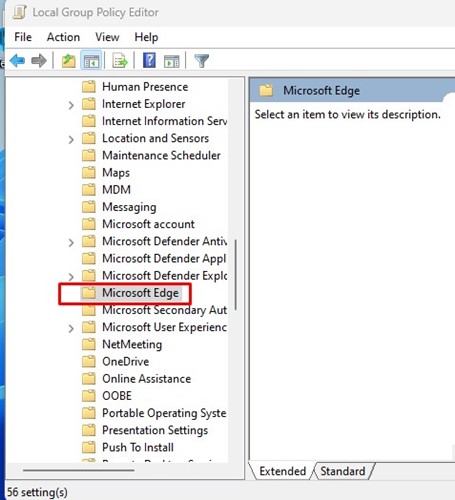The height and width of the screenshot is (500, 455).
Task: Click the Push To Install folder icon
Action: (89, 447)
